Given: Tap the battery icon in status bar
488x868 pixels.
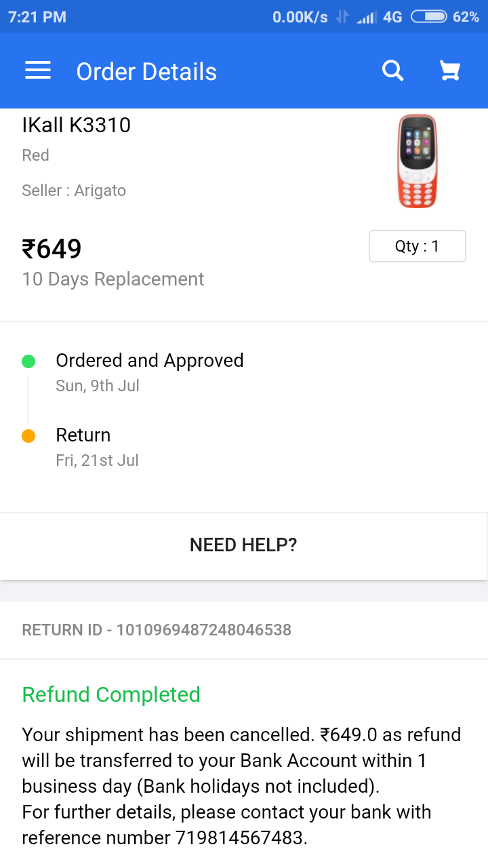Looking at the screenshot, I should click(x=428, y=17).
